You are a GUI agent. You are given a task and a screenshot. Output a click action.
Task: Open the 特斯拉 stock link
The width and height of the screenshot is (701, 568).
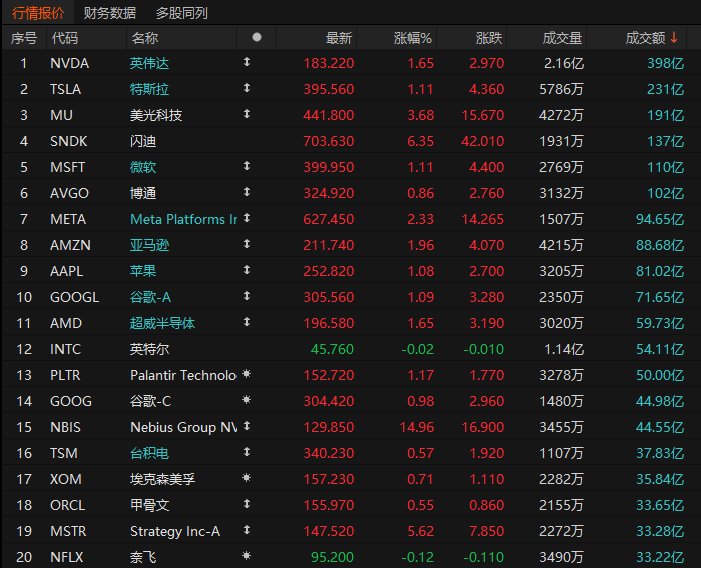tap(149, 89)
